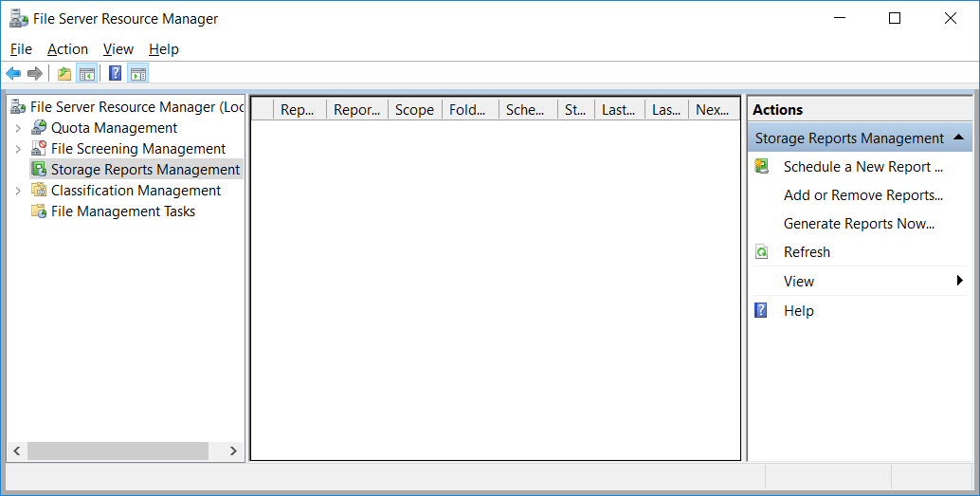Click the 'Las...' column header
The width and height of the screenshot is (980, 496).
(x=667, y=109)
